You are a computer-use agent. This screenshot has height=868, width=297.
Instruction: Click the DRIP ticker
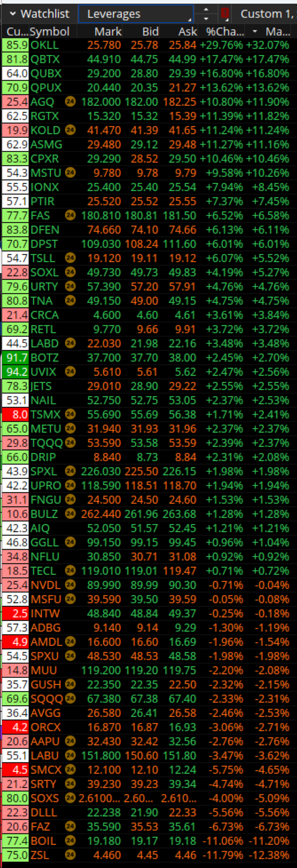[43, 457]
